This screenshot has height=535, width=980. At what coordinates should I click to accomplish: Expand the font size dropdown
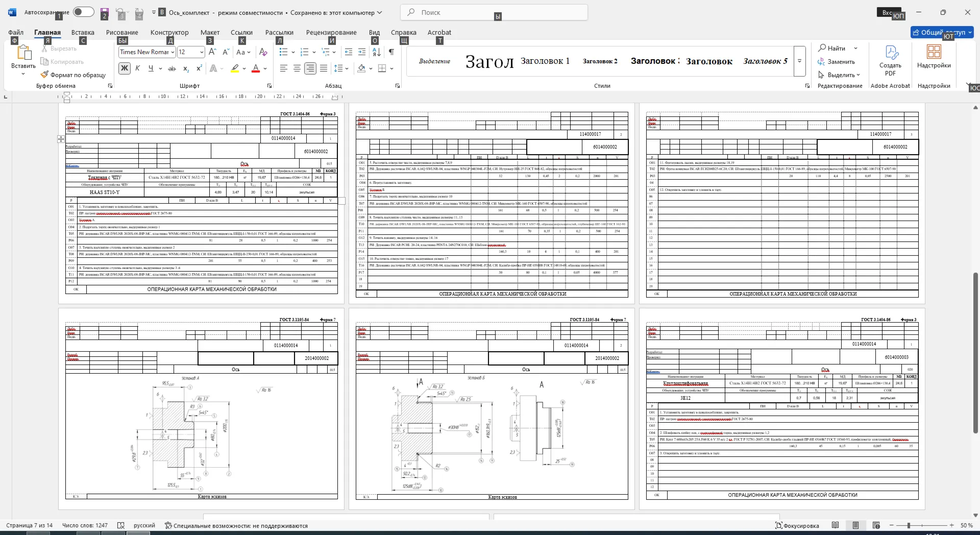pos(202,52)
